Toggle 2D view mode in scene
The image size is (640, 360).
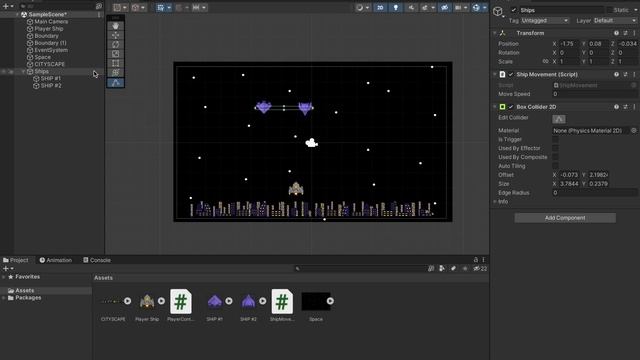point(380,7)
